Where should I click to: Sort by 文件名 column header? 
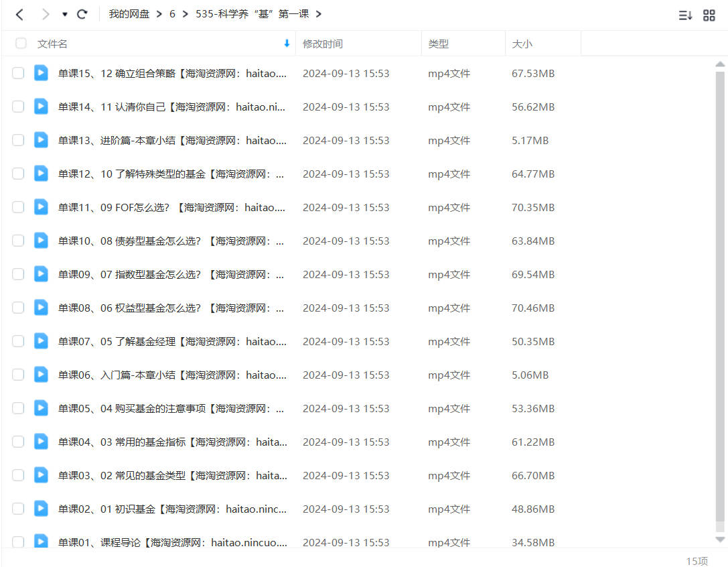[x=52, y=44]
